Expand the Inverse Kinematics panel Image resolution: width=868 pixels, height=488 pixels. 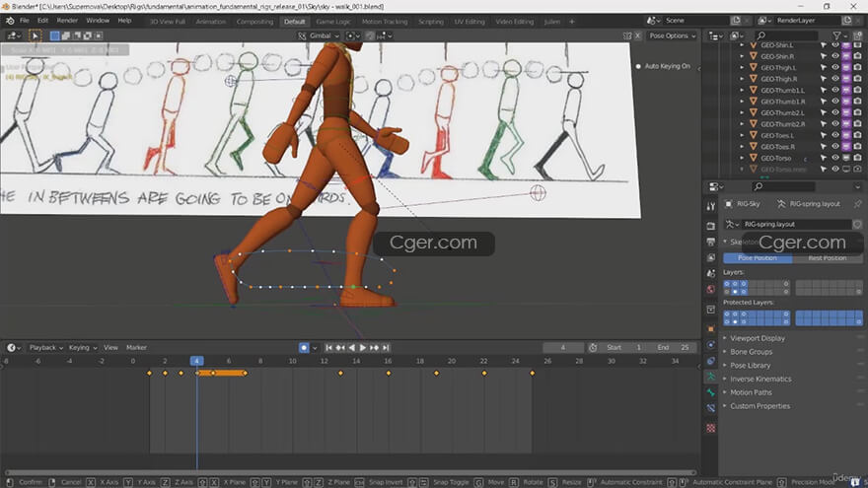click(x=759, y=379)
